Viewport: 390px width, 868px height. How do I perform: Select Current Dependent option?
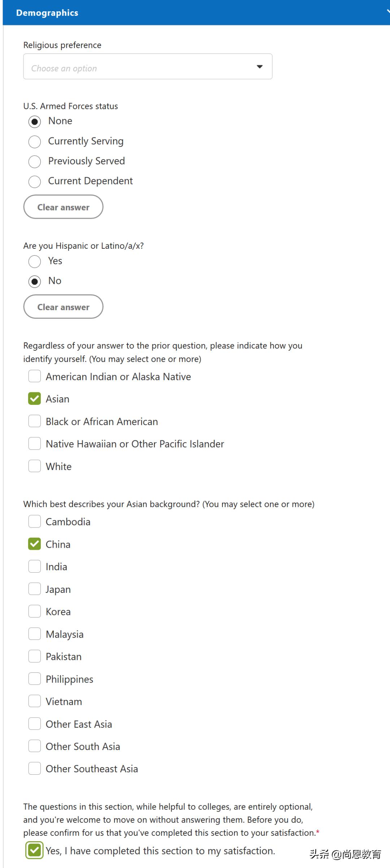pyautogui.click(x=35, y=181)
